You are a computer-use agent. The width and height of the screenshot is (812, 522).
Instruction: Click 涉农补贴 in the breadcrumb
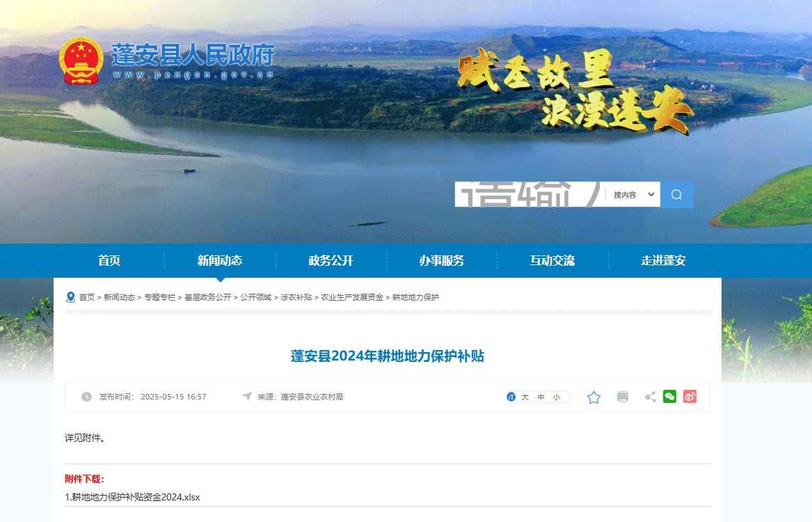pos(296,297)
